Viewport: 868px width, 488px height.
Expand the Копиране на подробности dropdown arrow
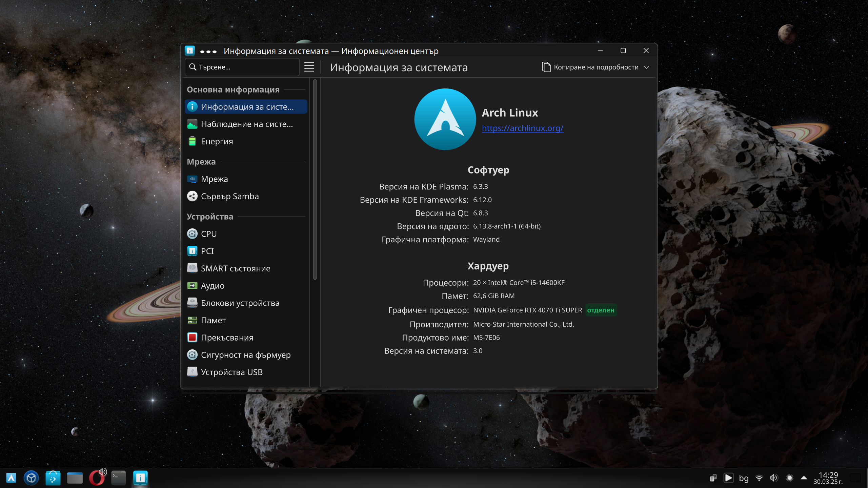point(646,67)
